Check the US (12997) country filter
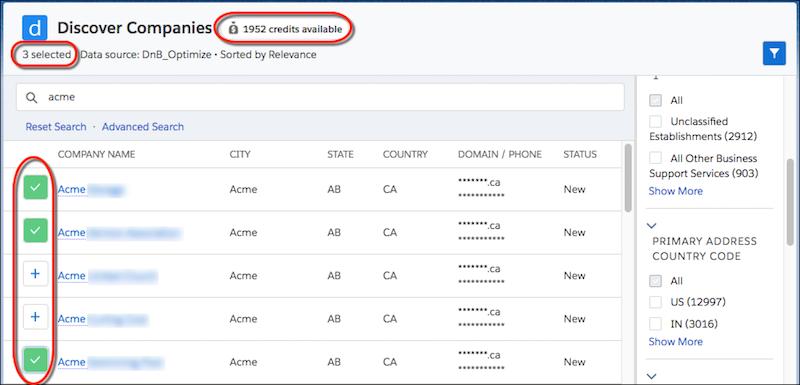The image size is (800, 385). pyautogui.click(x=656, y=302)
